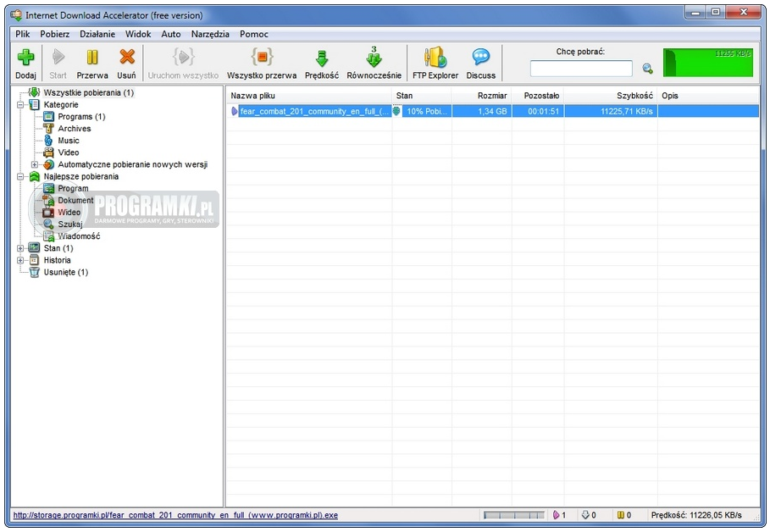Click Uruchom wszystko toolbar icon
This screenshot has width=770, height=532.
point(183,57)
